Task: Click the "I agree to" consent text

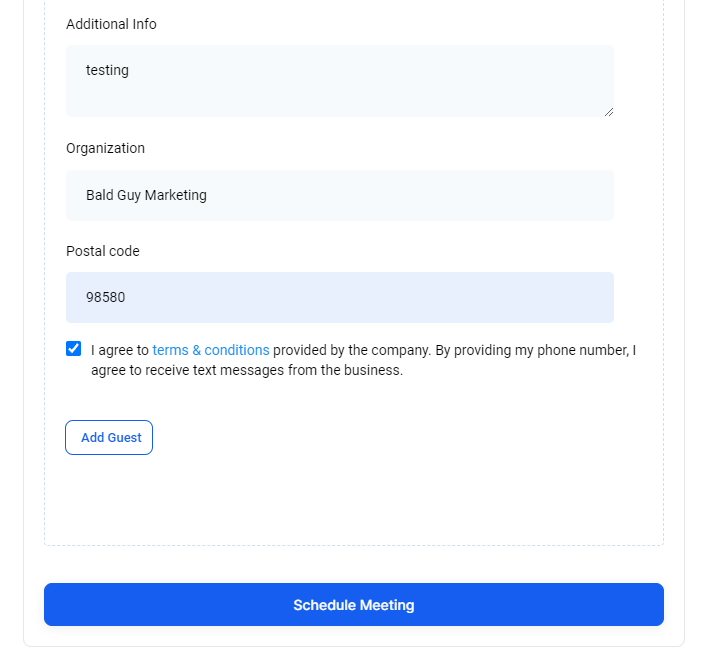Action: coord(119,350)
